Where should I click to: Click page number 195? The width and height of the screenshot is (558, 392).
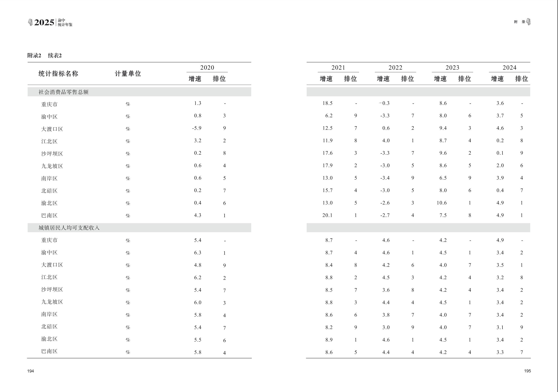[x=527, y=371]
